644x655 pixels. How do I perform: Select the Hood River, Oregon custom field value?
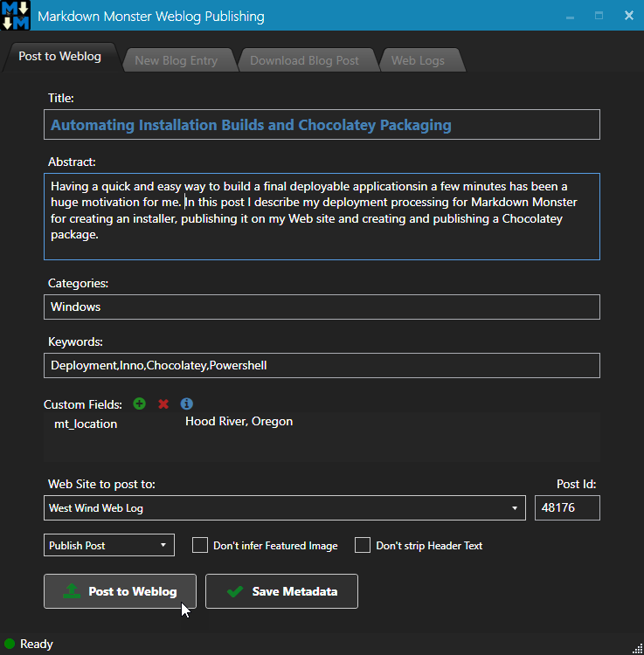[239, 422]
